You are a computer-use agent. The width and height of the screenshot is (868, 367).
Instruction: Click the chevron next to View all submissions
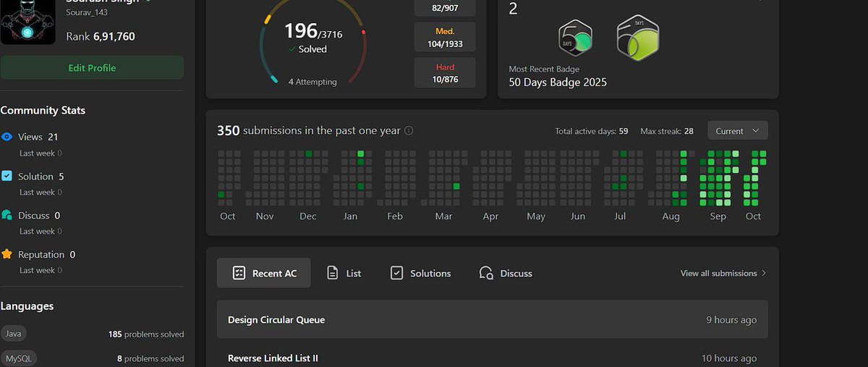764,273
